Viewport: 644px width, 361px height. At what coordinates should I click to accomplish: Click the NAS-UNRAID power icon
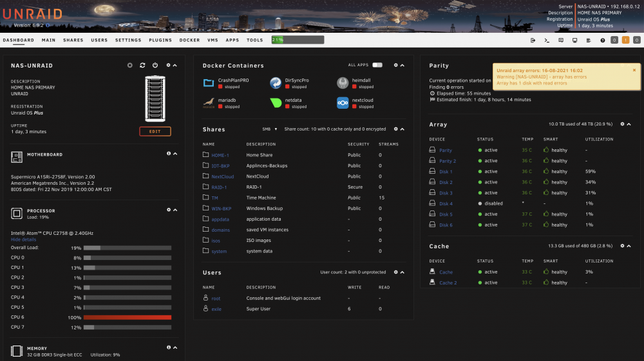155,65
